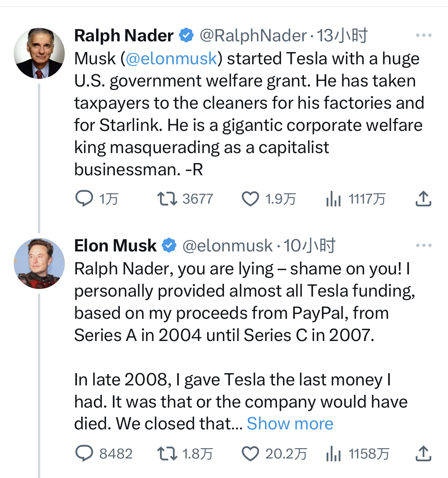The width and height of the screenshot is (448, 478).
Task: Open more options on Elon Musk's tweet
Action: tap(424, 245)
